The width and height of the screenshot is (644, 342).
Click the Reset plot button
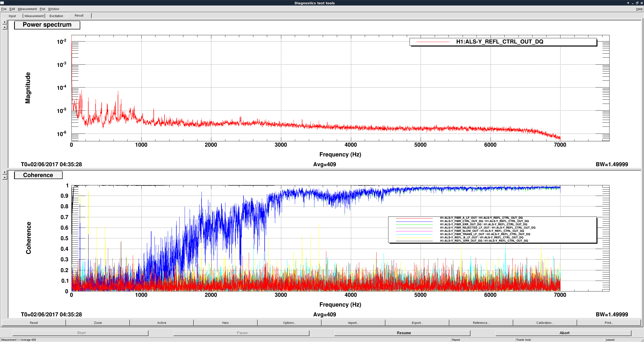34,323
